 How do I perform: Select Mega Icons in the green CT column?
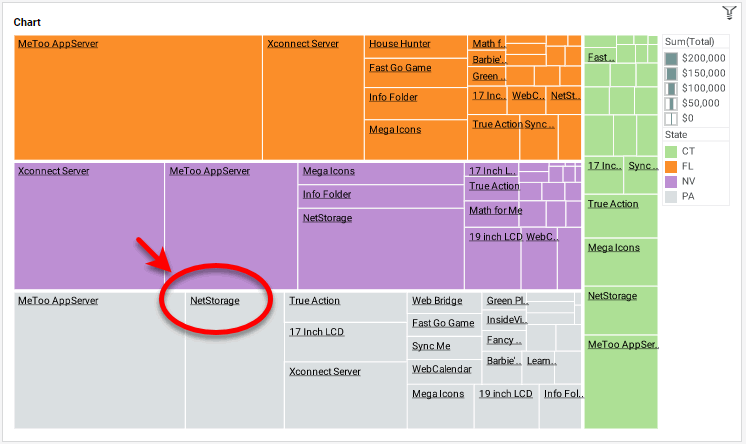613,247
